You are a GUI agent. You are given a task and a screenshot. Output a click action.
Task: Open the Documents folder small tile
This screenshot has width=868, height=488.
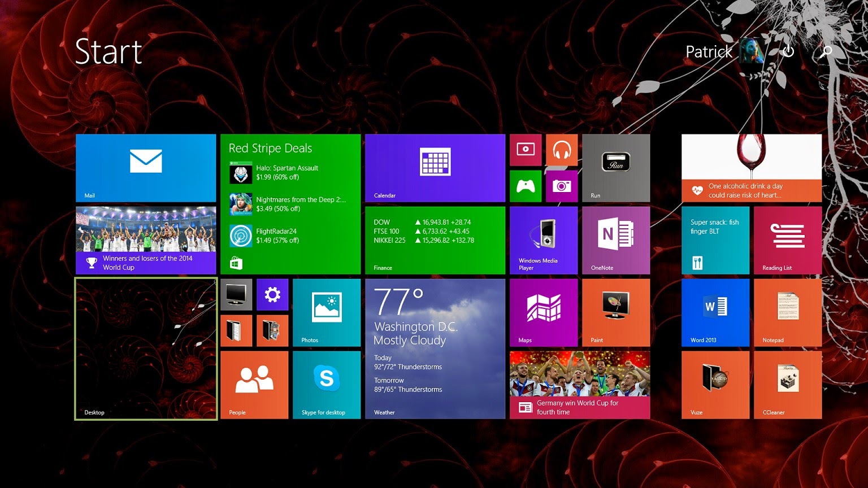236,330
